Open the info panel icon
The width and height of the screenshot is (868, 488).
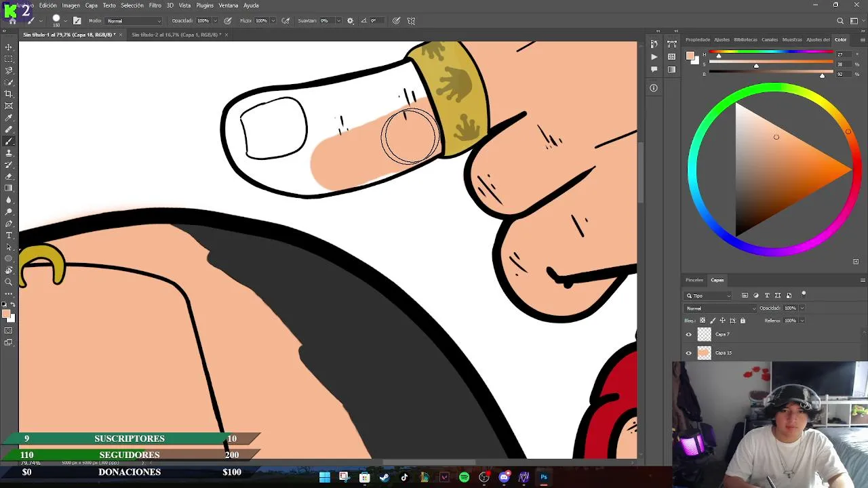point(654,88)
